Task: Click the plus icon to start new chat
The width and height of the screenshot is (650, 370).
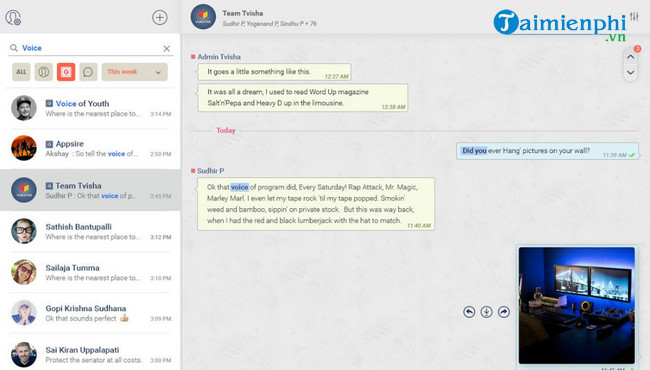Action: 160,17
